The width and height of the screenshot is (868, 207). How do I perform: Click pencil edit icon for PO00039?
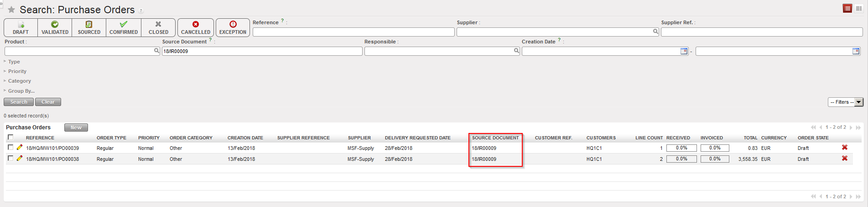pyautogui.click(x=20, y=148)
